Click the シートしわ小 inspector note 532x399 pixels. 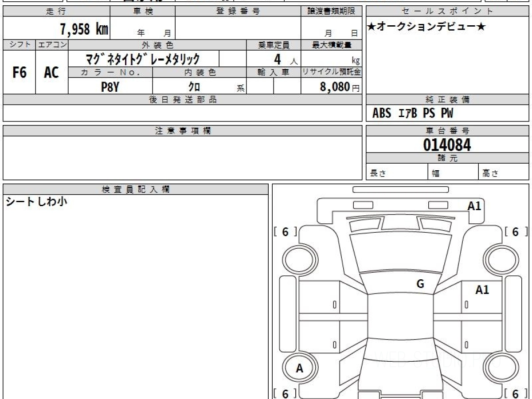36,202
